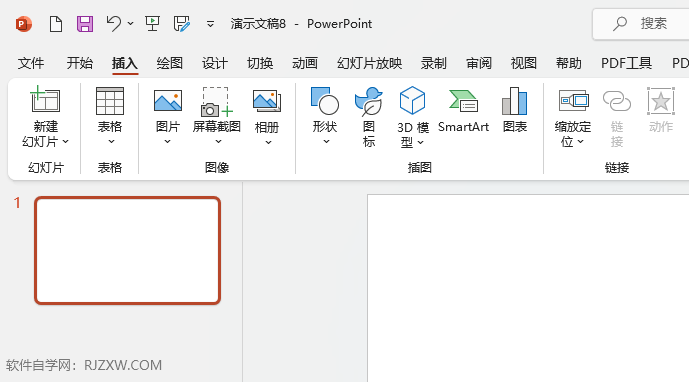689x382 pixels.
Task: Expand the 屏幕截图 dropdown arrow
Action: (x=218, y=142)
